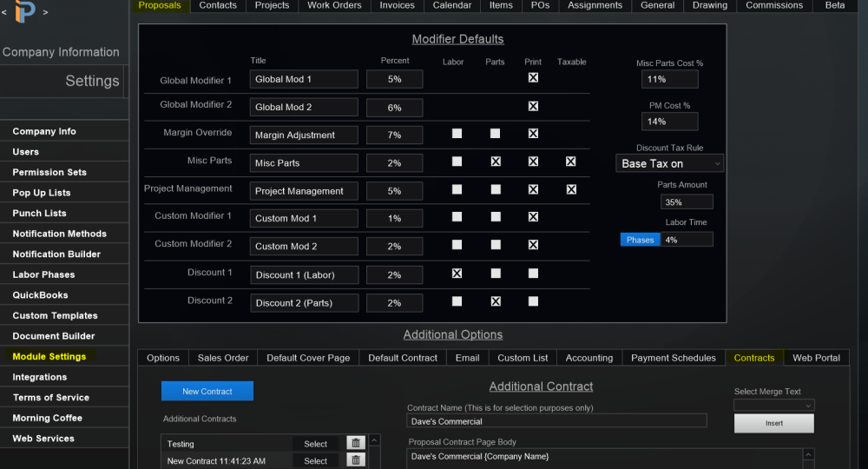The image size is (868, 469).
Task: Edit Margin Override percent field
Action: tap(394, 135)
